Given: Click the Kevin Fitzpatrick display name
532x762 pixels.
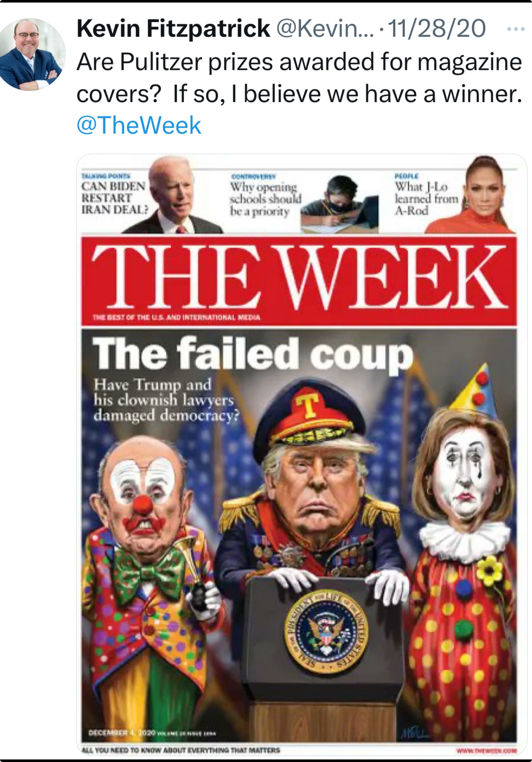Looking at the screenshot, I should point(173,28).
